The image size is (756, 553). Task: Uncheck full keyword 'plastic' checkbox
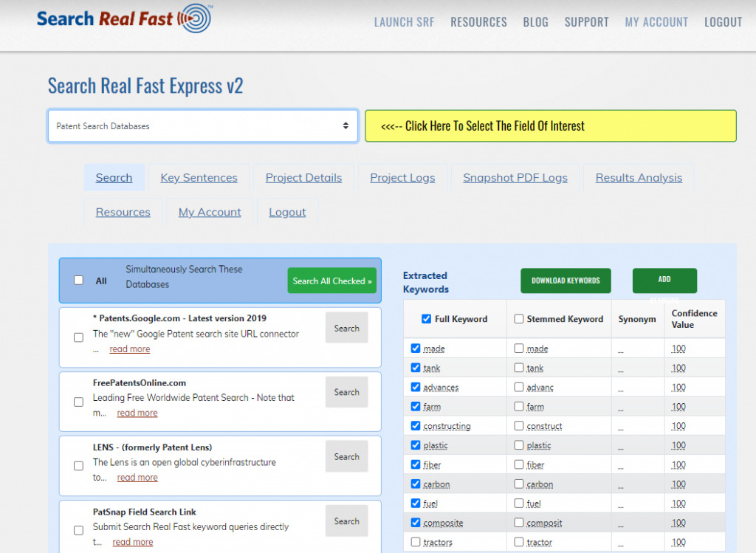tap(416, 445)
